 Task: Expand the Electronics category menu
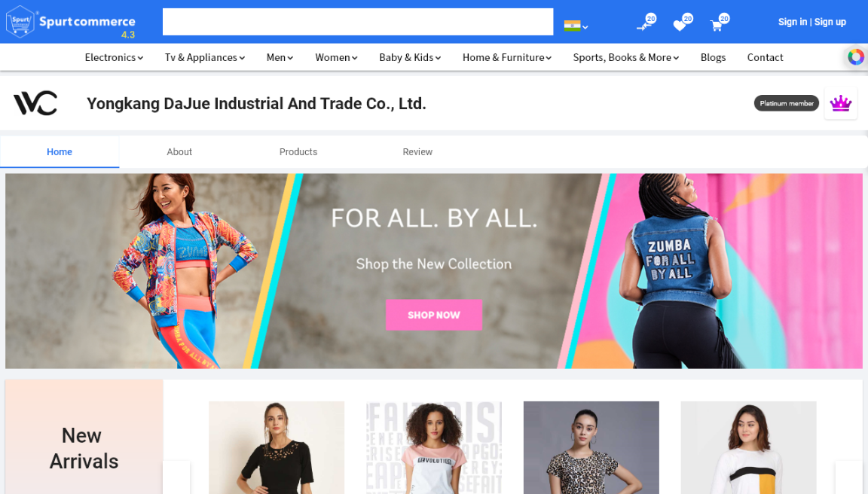click(114, 57)
